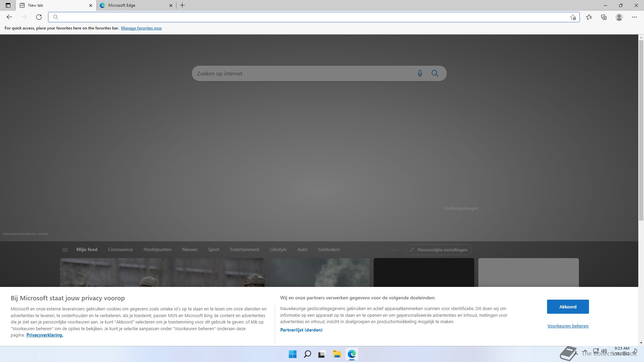Select the Hoofdpunten feed tab

click(157, 249)
